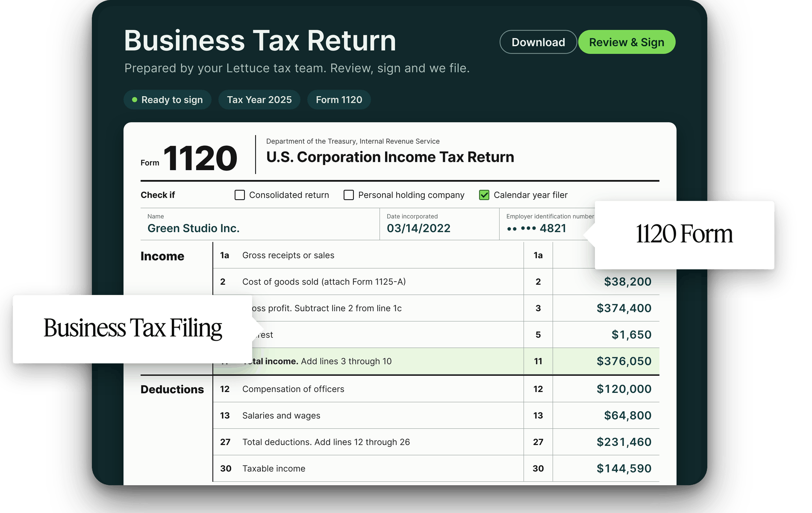This screenshot has height=513, width=812.
Task: Tick the Personal holding company checkbox
Action: point(349,195)
